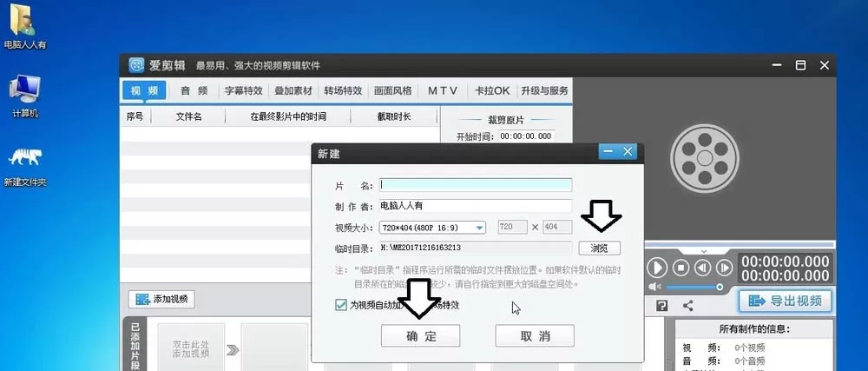This screenshot has height=371, width=868.
Task: Click the 开始时间 field 00:00:00.000
Action: (x=526, y=136)
